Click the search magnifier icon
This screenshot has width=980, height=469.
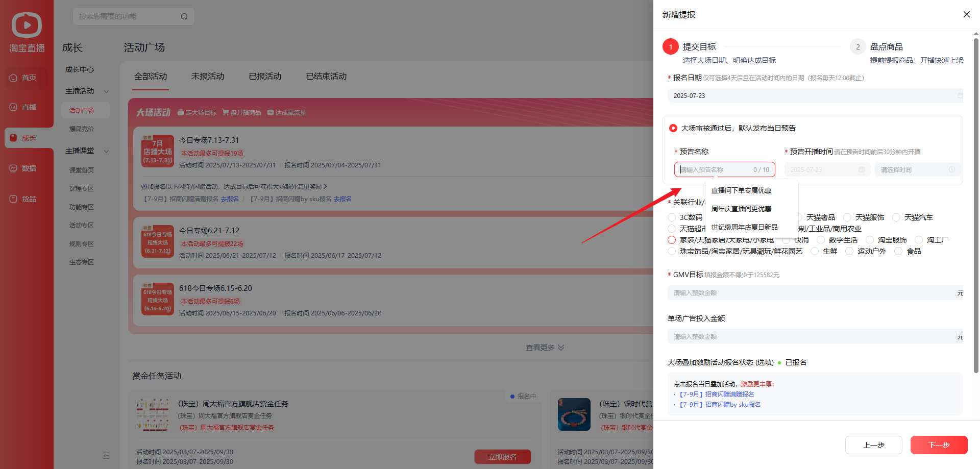(184, 16)
